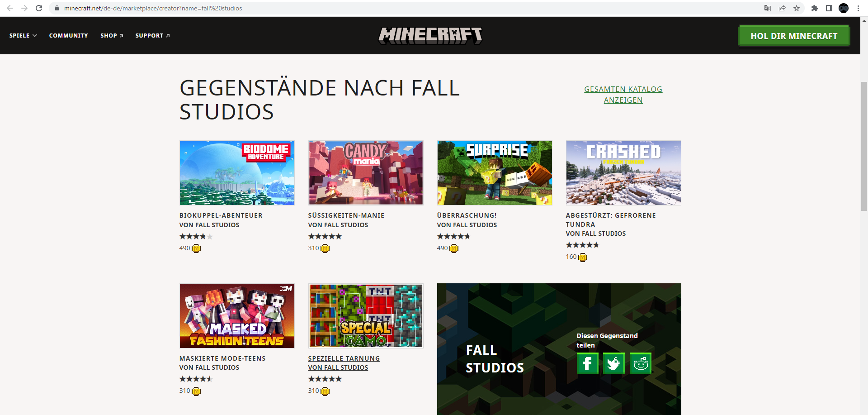Viewport: 868px width, 415px height.
Task: Share on Reddit icon
Action: [x=640, y=363]
